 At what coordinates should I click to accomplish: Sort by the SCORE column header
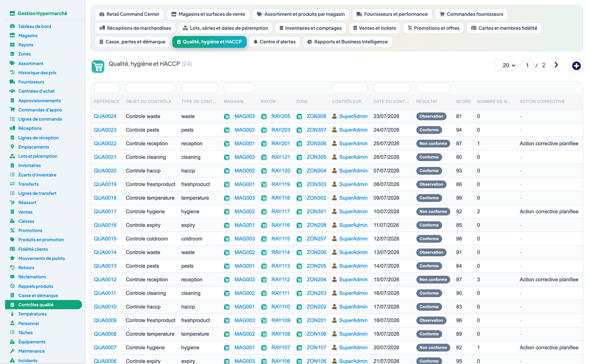463,102
